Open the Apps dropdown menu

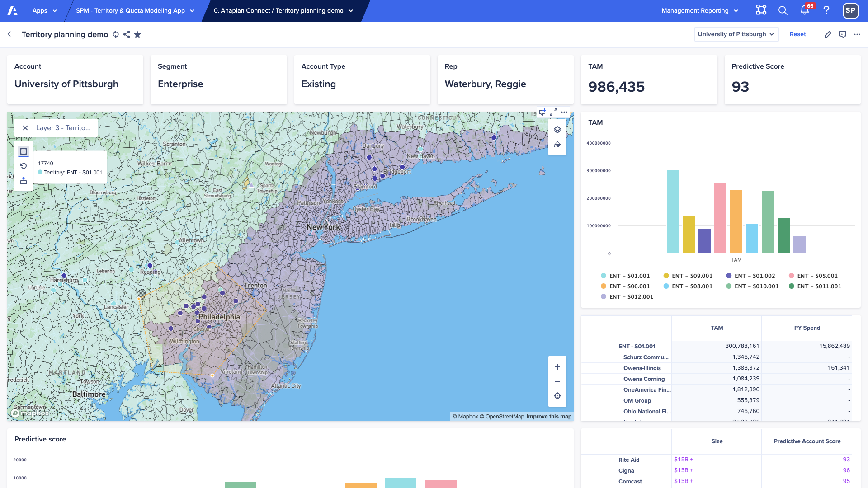[44, 10]
